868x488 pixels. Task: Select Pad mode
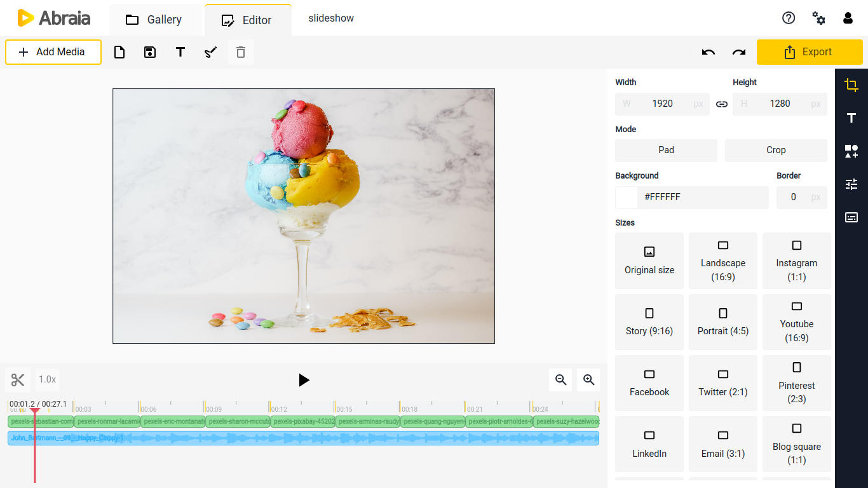tap(666, 150)
